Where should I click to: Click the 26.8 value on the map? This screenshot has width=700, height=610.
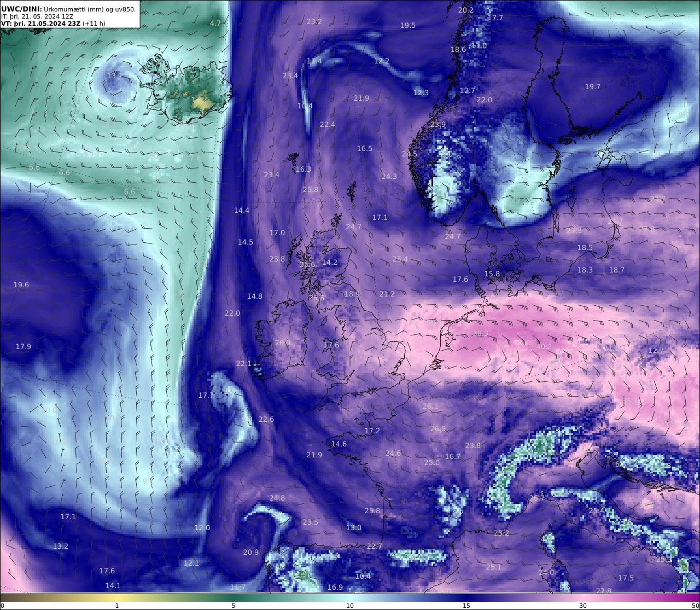coord(438,428)
